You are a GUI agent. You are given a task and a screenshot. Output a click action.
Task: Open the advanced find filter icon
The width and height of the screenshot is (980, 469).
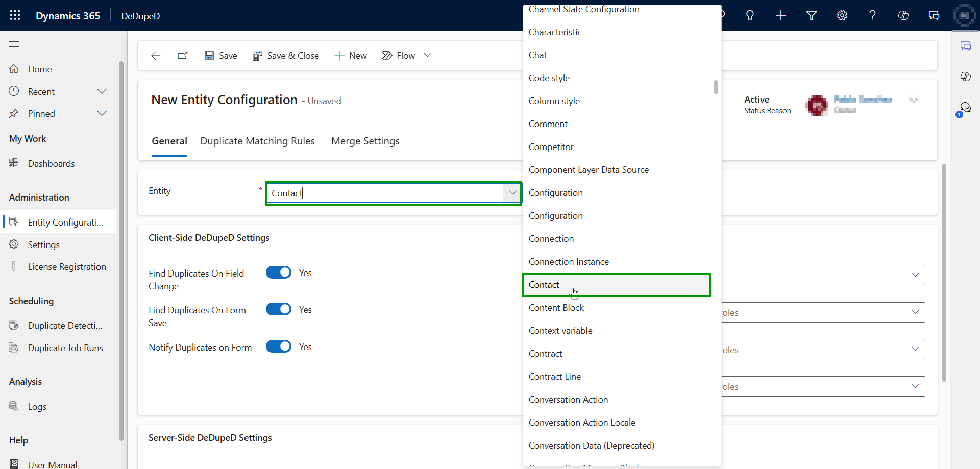[812, 15]
